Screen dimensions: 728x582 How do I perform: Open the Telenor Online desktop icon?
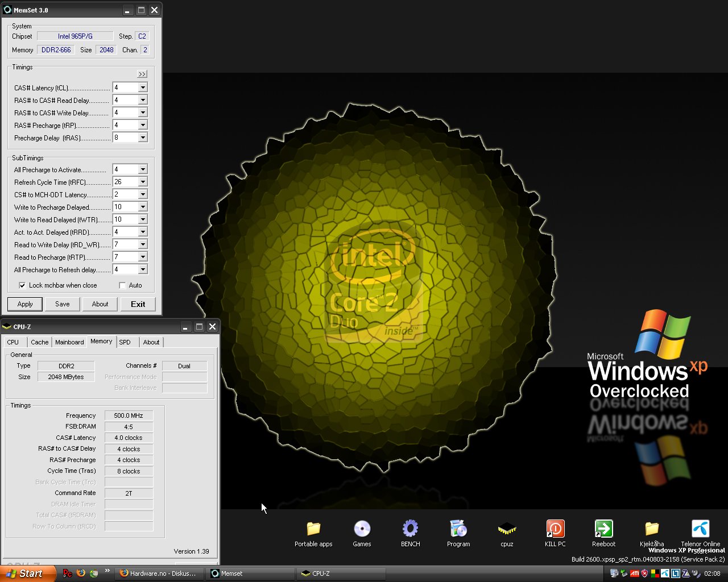[700, 533]
